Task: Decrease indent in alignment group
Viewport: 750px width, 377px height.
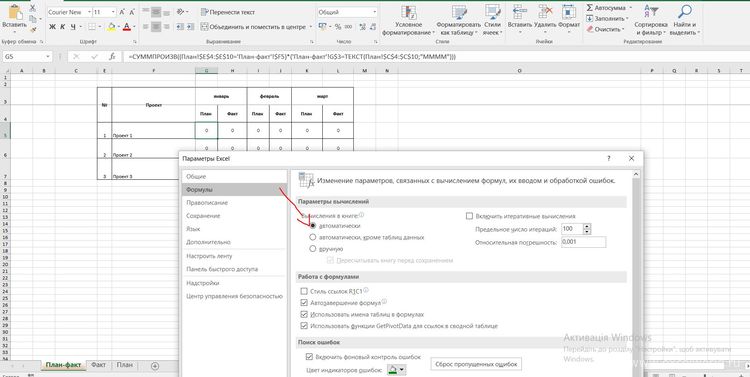Action: click(x=180, y=27)
